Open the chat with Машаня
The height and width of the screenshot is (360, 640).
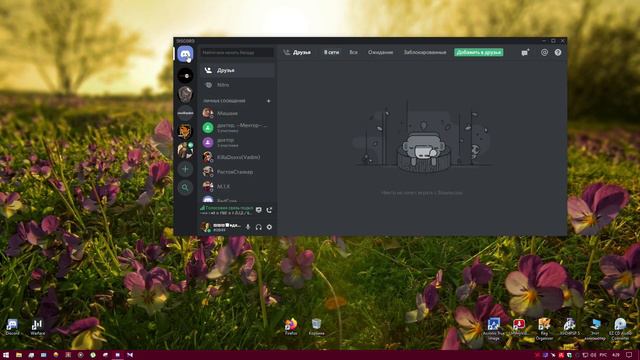(237, 113)
